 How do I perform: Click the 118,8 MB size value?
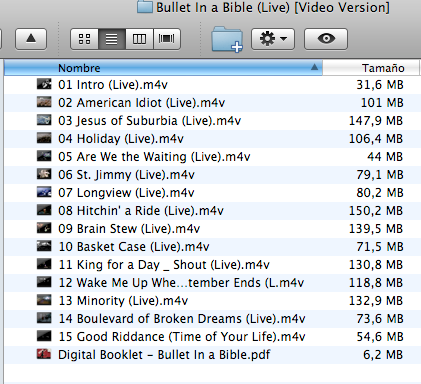coord(376,283)
